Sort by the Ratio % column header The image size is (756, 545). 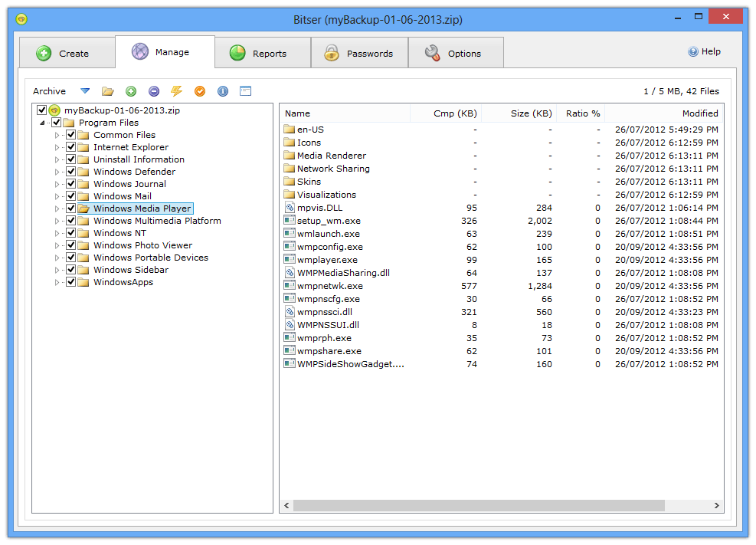tap(581, 113)
